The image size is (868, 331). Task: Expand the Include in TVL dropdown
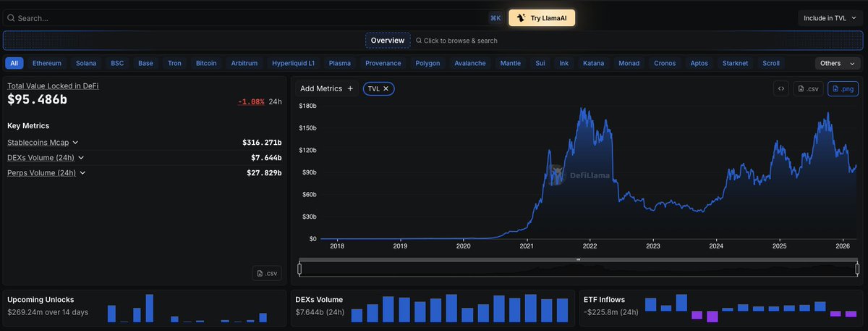830,18
